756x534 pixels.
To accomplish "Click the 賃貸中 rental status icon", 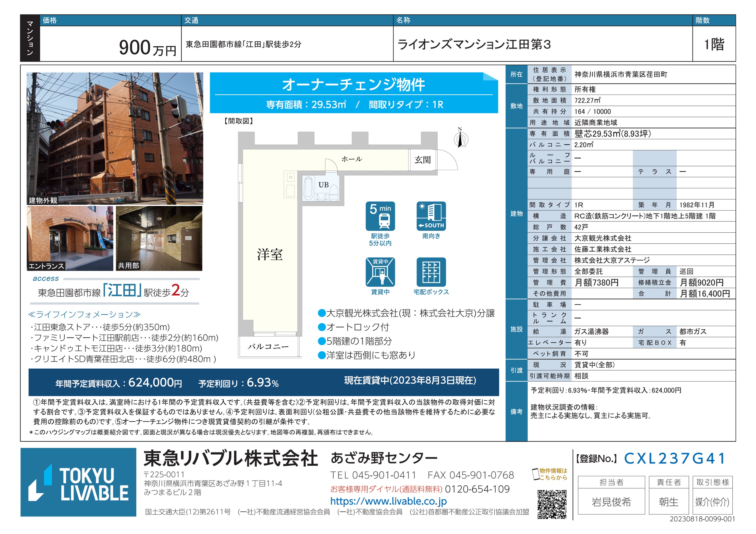I will (380, 272).
